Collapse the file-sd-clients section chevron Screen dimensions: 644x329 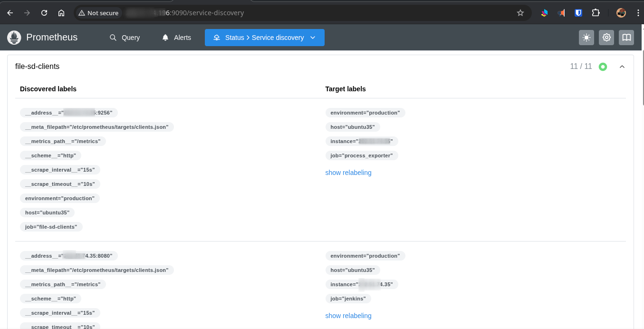click(622, 67)
